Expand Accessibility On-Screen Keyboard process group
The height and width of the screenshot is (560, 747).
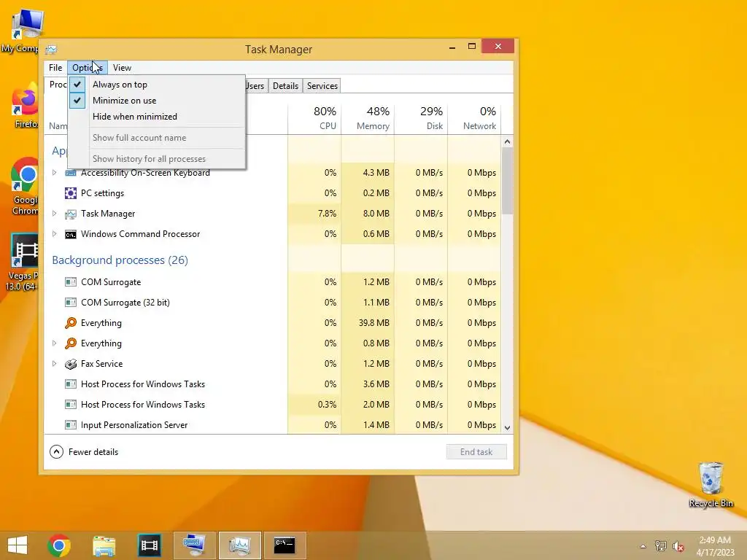pyautogui.click(x=54, y=173)
